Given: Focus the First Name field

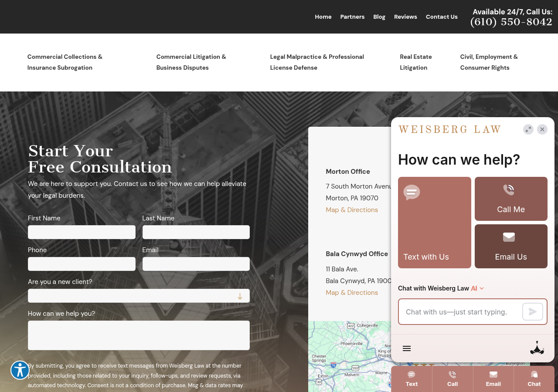Looking at the screenshot, I should (82, 232).
